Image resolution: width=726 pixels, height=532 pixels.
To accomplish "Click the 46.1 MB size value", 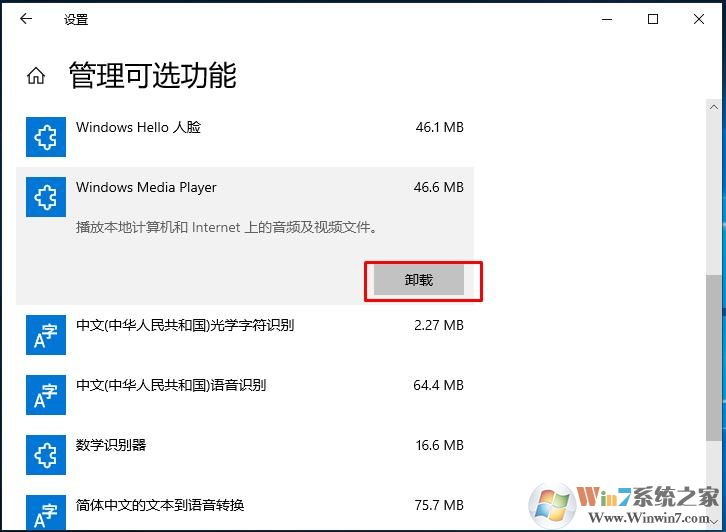I will click(439, 127).
